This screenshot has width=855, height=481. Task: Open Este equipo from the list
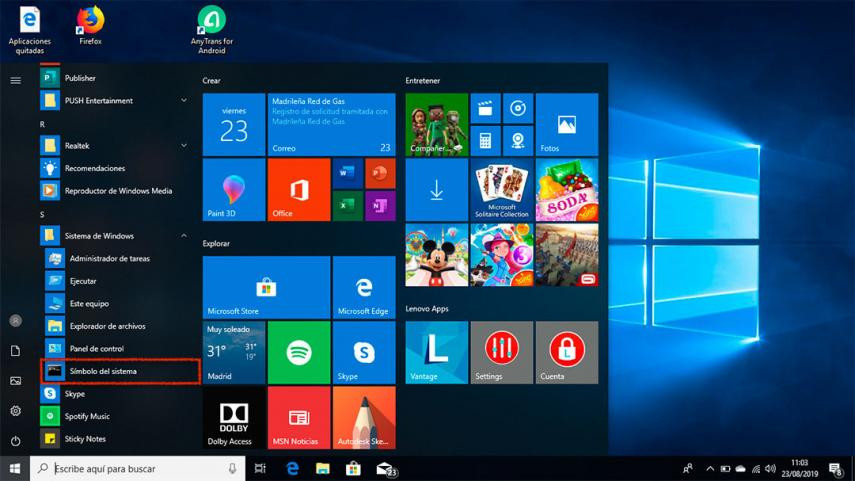point(117,303)
